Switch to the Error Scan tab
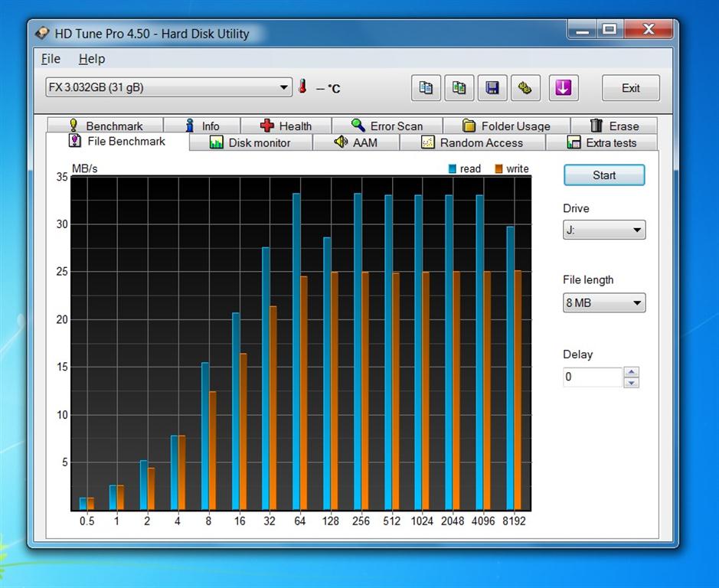Screen dimensions: 719x588 387,126
